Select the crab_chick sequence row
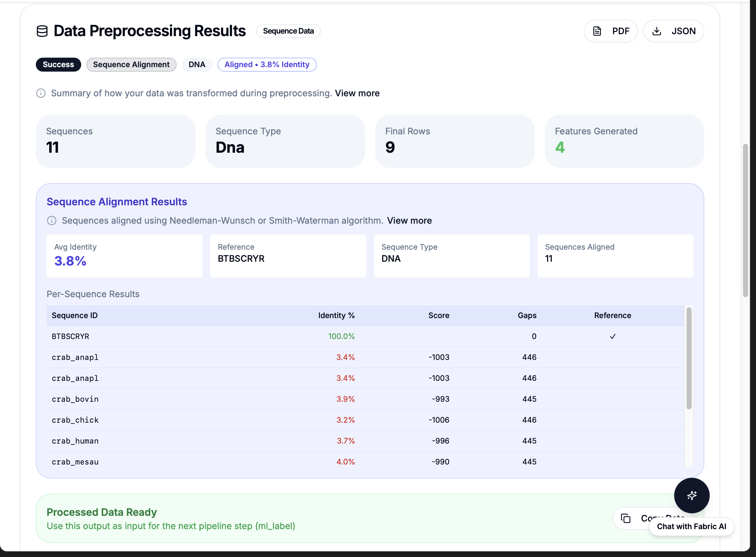This screenshot has height=557, width=756. point(365,420)
